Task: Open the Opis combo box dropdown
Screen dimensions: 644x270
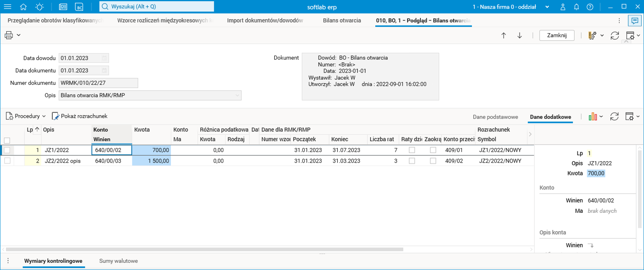Action: pyautogui.click(x=237, y=96)
